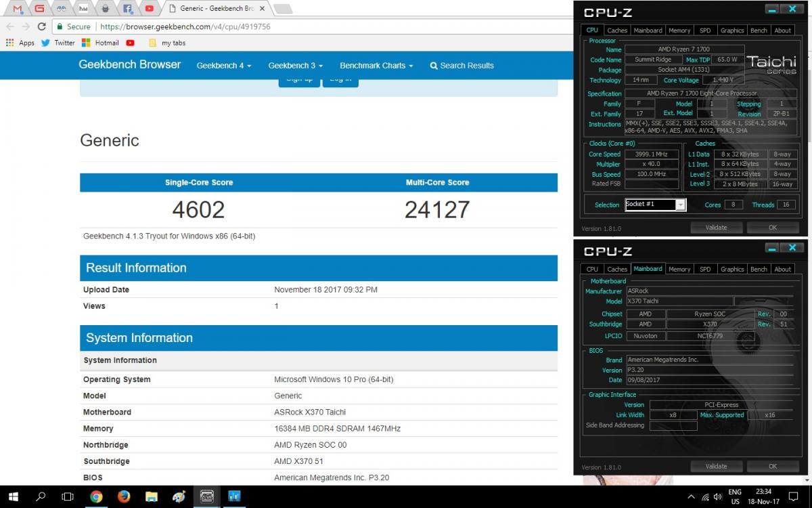The image size is (812, 508).
Task: Click Validate in lower CPU-Z window
Action: tap(716, 466)
